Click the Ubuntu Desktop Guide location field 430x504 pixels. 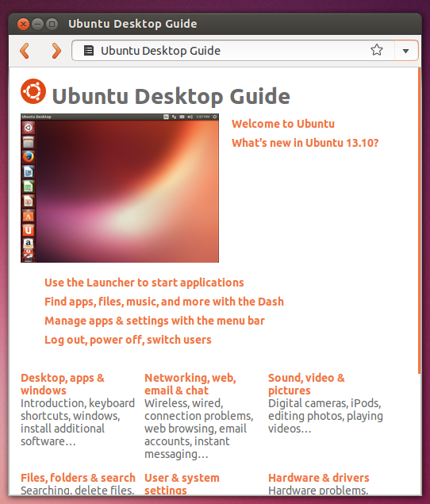[x=233, y=51]
